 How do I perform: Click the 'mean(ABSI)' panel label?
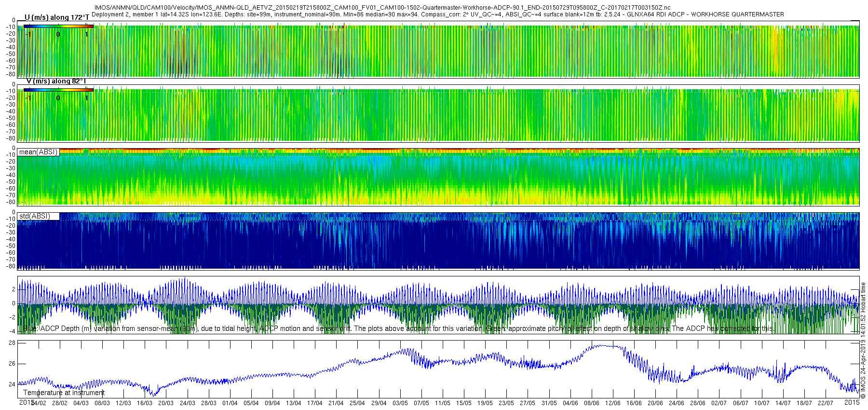coord(38,152)
